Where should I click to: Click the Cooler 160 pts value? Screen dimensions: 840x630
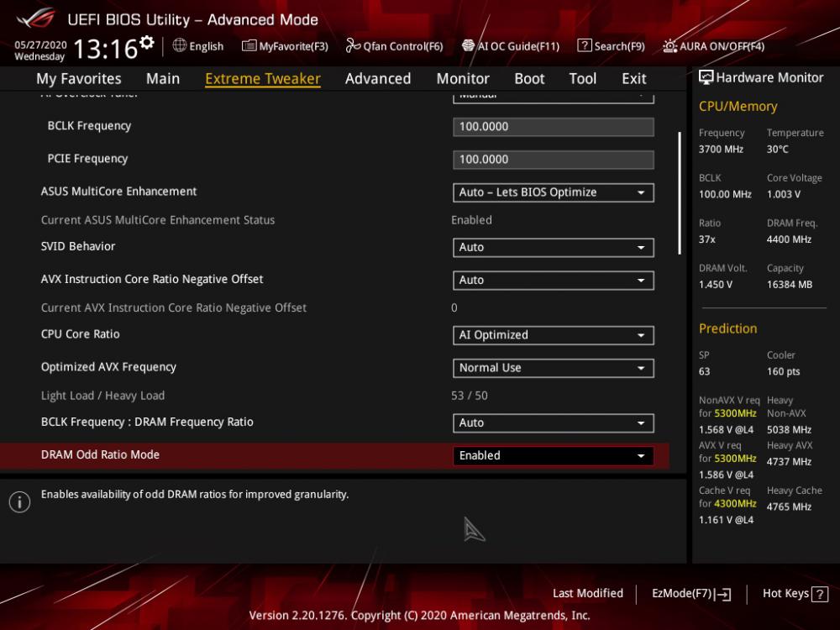click(x=783, y=371)
